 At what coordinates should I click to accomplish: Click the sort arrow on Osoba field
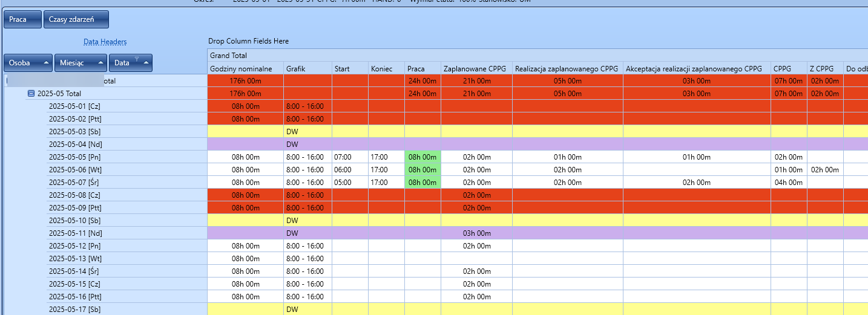46,63
